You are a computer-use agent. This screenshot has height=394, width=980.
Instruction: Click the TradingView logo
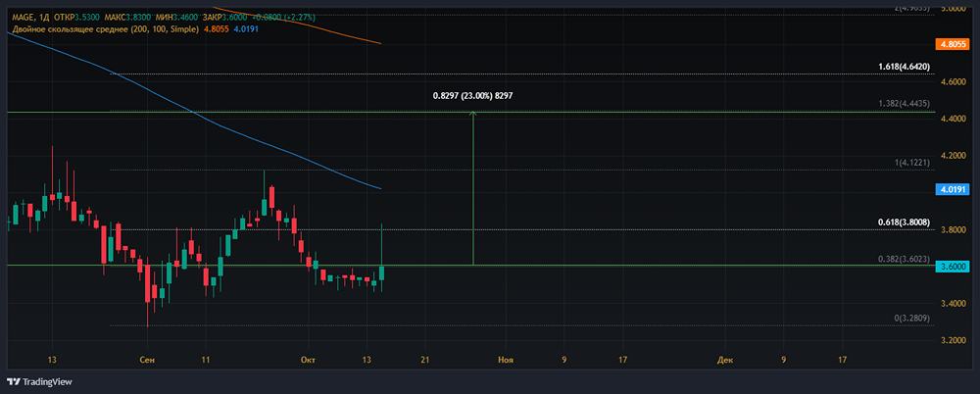tap(39, 381)
